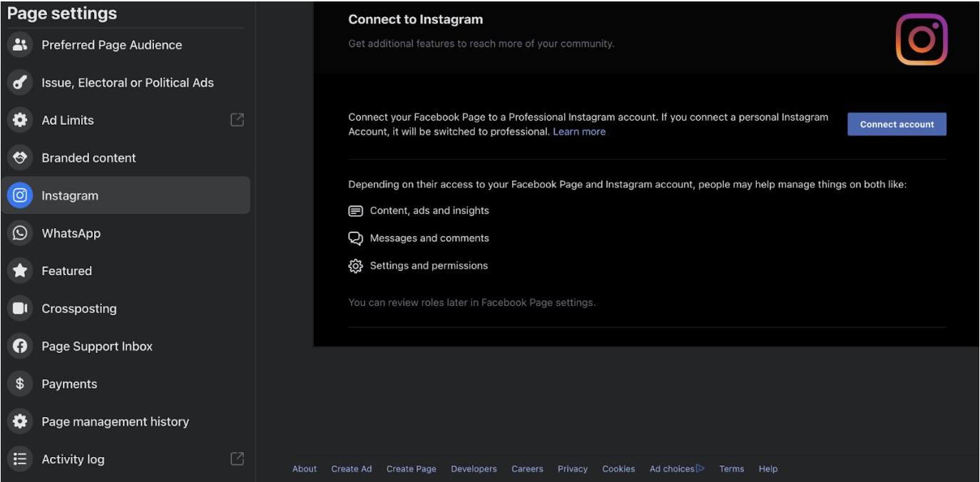Viewport: 980px width, 482px height.
Task: Open the Developers footer link
Action: coord(474,469)
